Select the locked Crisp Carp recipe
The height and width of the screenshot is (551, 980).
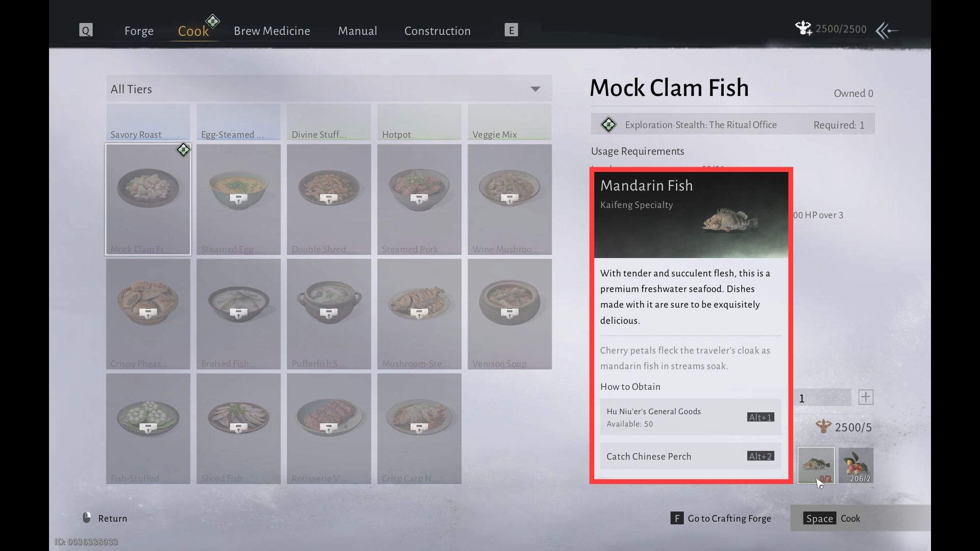point(419,429)
